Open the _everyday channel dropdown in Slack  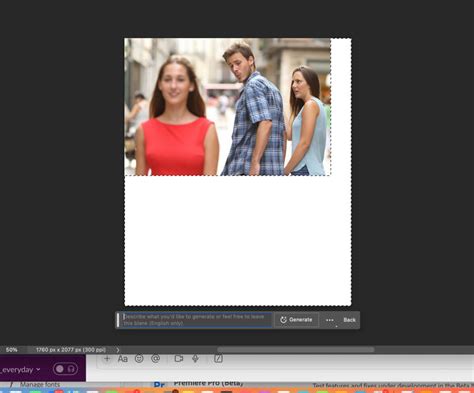pyautogui.click(x=21, y=370)
